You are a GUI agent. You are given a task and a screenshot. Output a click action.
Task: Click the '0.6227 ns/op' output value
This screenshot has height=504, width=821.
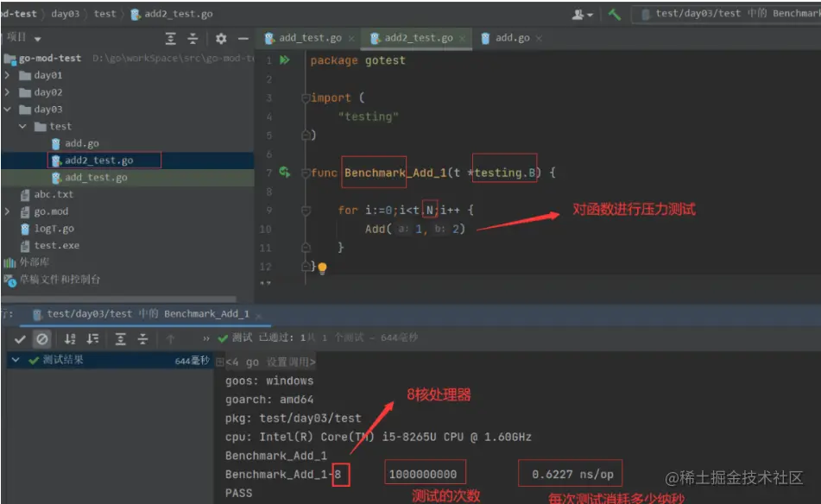[x=572, y=475]
